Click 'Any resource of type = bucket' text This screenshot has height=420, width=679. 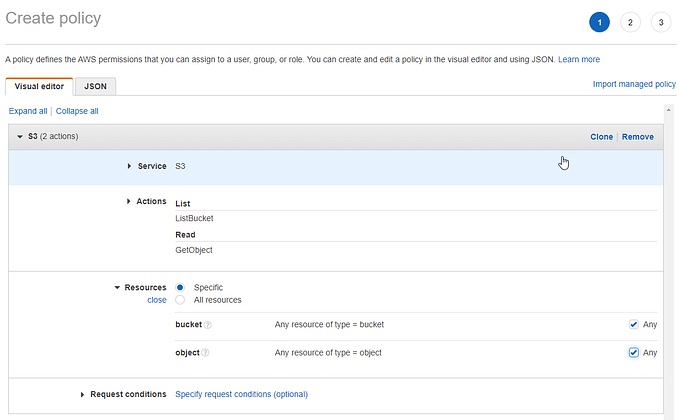[329, 324]
